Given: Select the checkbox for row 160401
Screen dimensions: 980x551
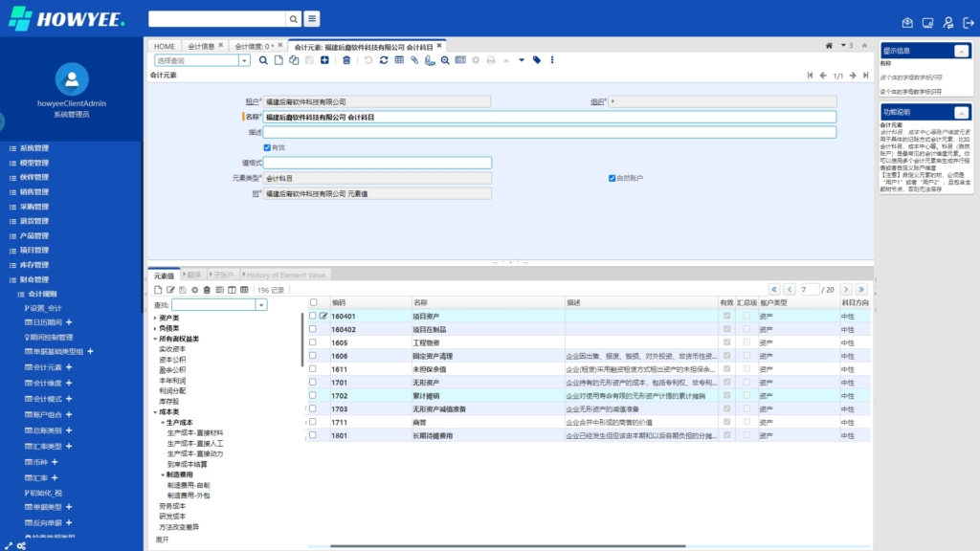Looking at the screenshot, I should (x=313, y=316).
